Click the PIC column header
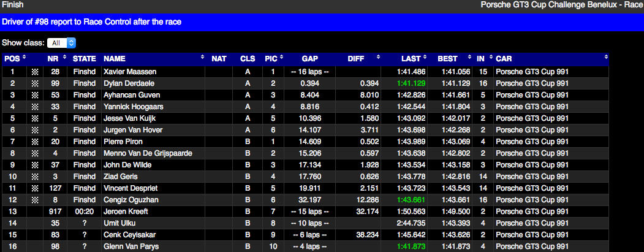644x252 pixels. tap(271, 59)
